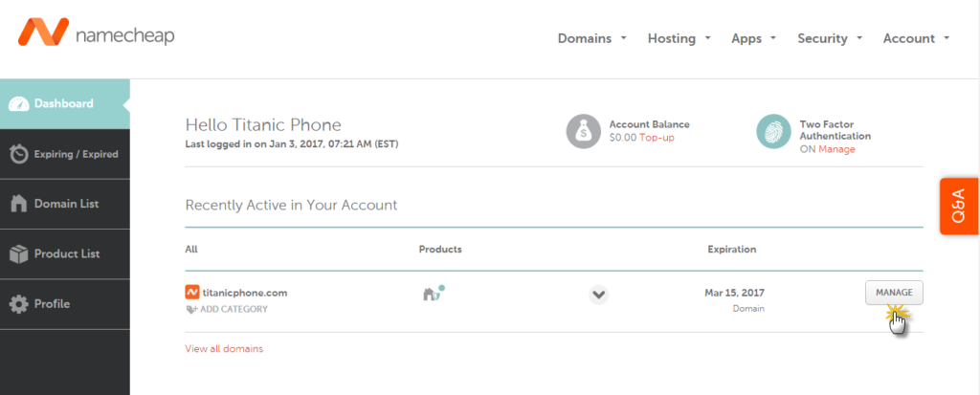Image resolution: width=980 pixels, height=395 pixels.
Task: Go to Domain List in sidebar
Action: [65, 205]
